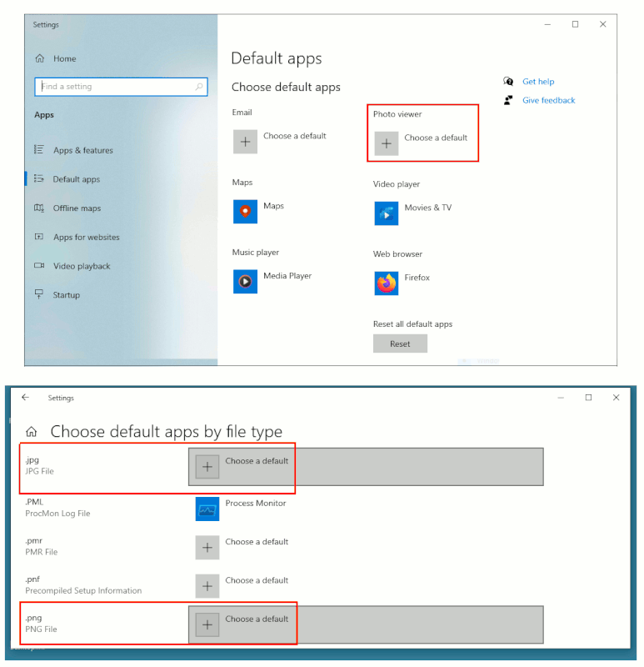
Task: Click the Get help icon
Action: pyautogui.click(x=508, y=81)
